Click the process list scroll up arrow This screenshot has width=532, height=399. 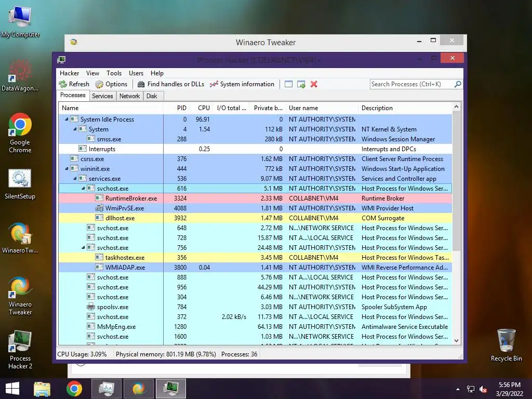tap(456, 107)
